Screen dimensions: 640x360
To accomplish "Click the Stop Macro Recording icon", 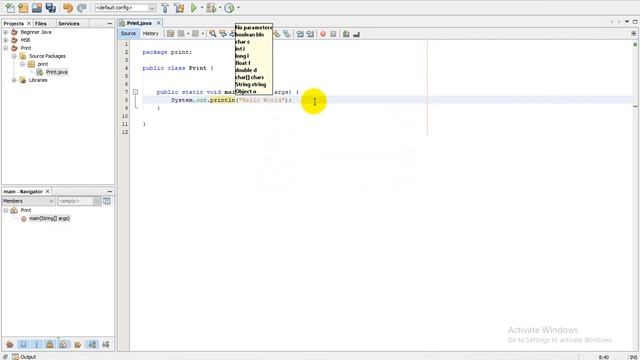I will 333,34.
